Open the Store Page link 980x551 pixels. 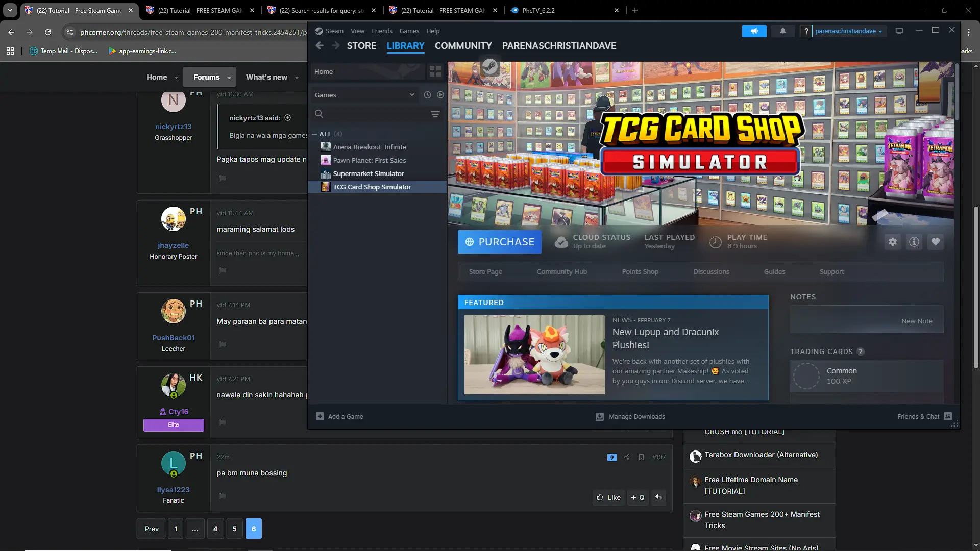(x=485, y=272)
